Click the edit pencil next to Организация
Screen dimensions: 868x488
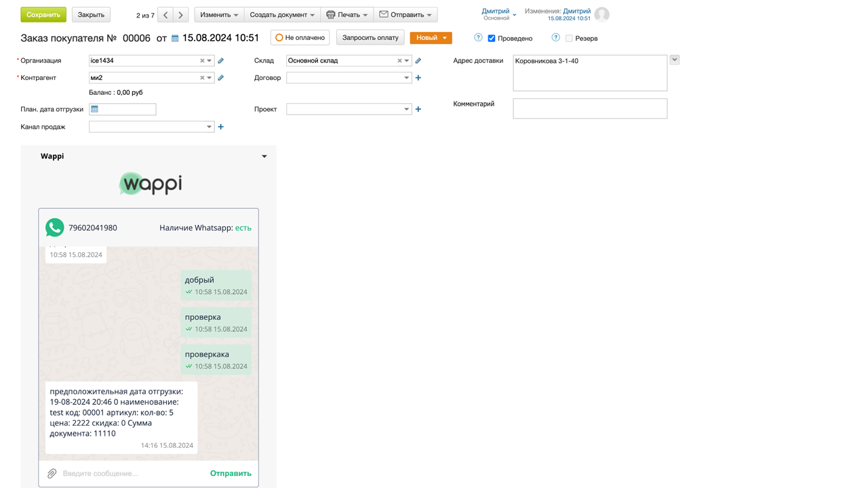(x=221, y=61)
